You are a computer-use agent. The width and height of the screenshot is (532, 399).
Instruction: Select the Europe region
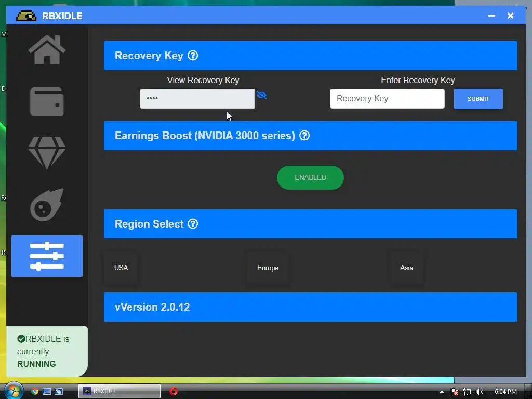(268, 268)
